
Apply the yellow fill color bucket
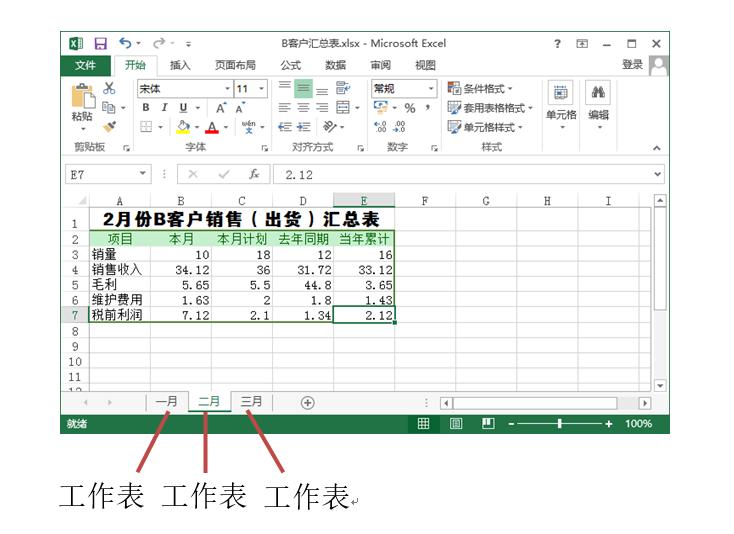(183, 127)
